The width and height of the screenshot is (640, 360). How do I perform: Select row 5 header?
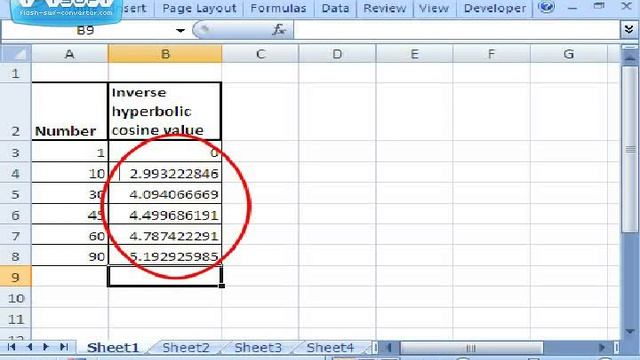pos(16,194)
